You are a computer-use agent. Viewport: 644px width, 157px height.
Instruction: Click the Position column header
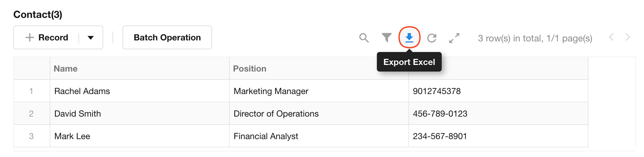point(250,69)
